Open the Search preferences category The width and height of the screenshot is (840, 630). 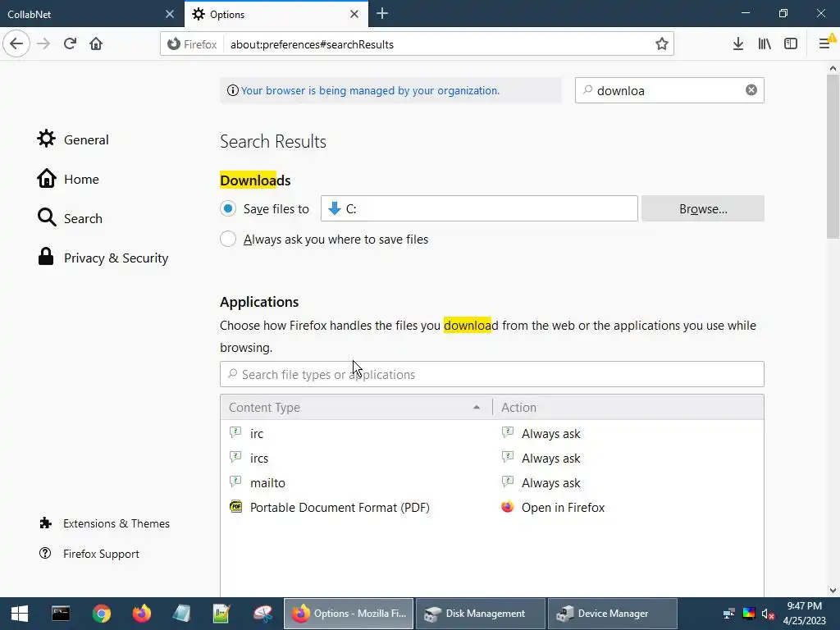point(70,218)
